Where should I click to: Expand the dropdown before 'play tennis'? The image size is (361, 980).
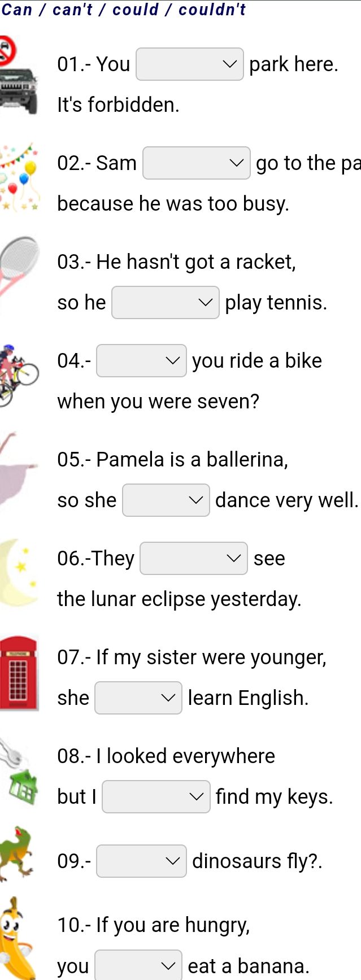click(x=166, y=303)
